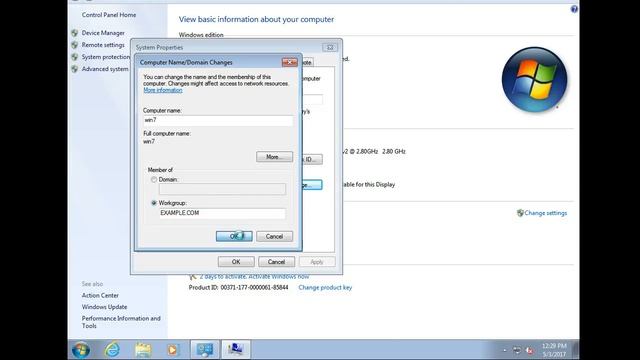Open Action Center from See also

point(100,295)
